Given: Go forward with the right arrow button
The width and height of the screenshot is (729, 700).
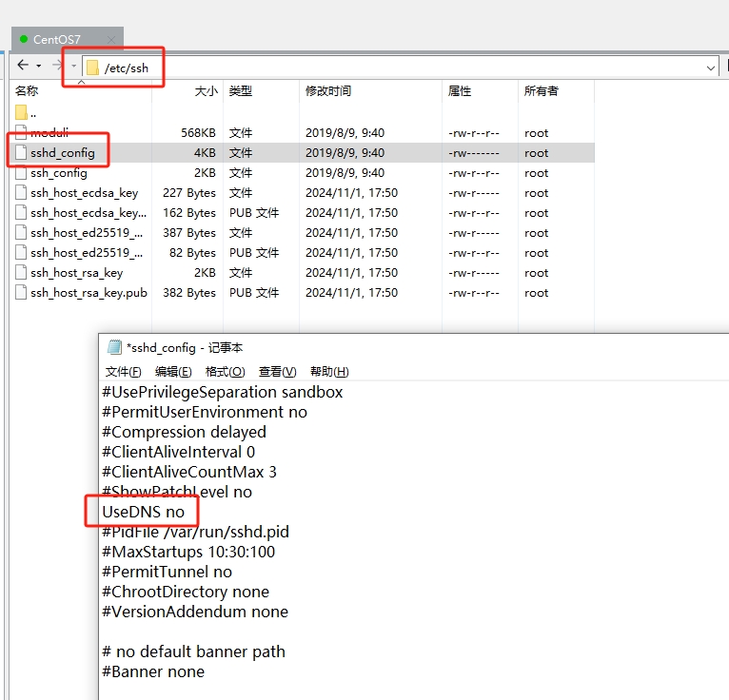Looking at the screenshot, I should [58, 65].
